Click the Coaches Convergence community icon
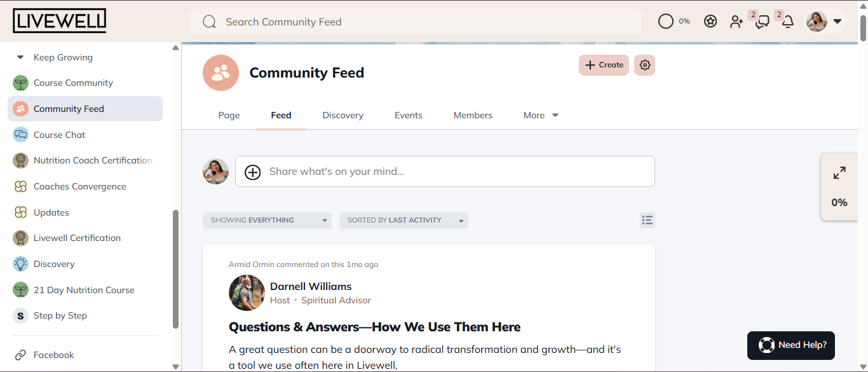The height and width of the screenshot is (372, 868). 20,186
